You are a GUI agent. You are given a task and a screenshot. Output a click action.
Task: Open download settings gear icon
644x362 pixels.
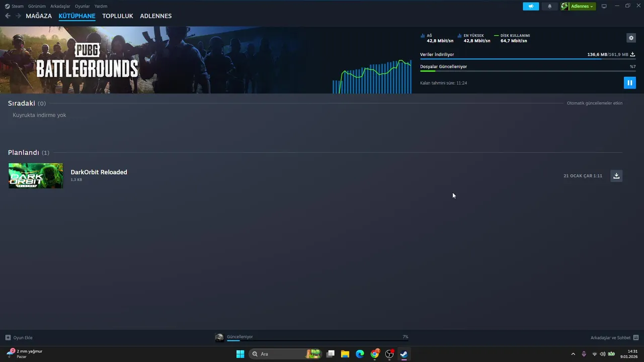pyautogui.click(x=631, y=38)
